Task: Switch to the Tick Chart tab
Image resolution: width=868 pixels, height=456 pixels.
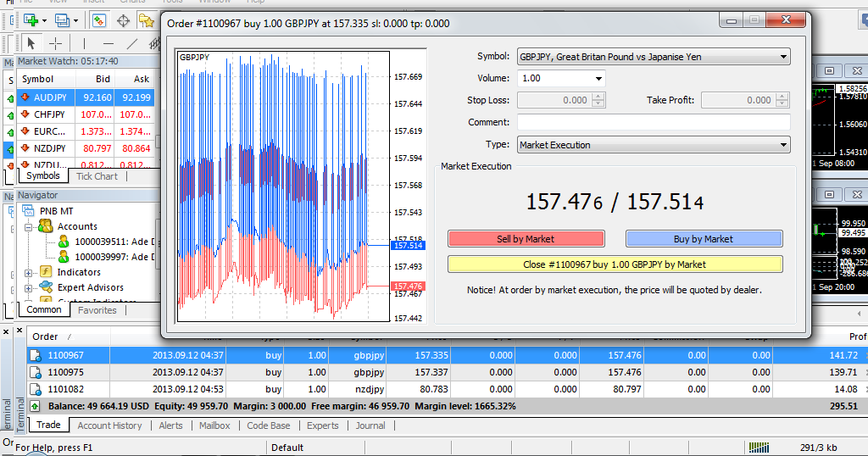Action: click(x=97, y=176)
